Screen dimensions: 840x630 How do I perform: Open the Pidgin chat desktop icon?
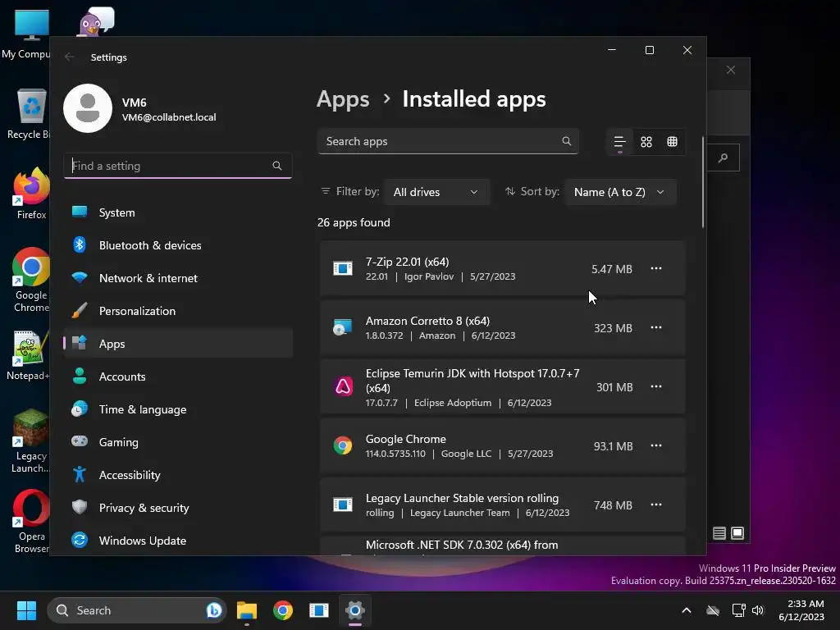click(97, 22)
